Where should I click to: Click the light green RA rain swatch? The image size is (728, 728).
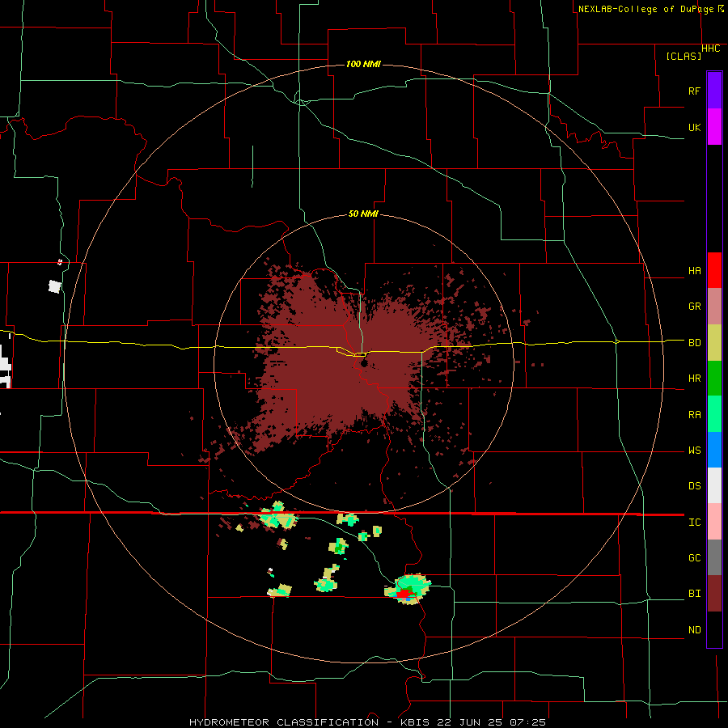pos(714,414)
